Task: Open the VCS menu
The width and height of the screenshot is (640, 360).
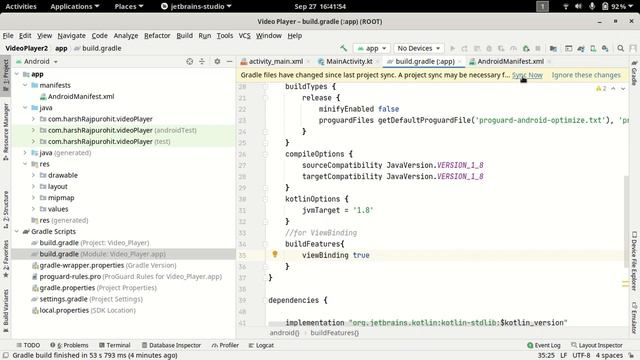Action: click(x=244, y=36)
